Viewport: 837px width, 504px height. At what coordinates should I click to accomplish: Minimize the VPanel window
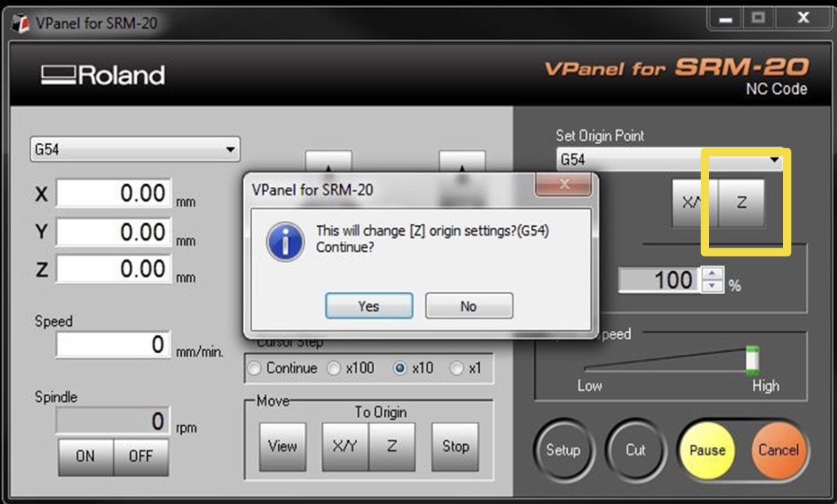725,18
